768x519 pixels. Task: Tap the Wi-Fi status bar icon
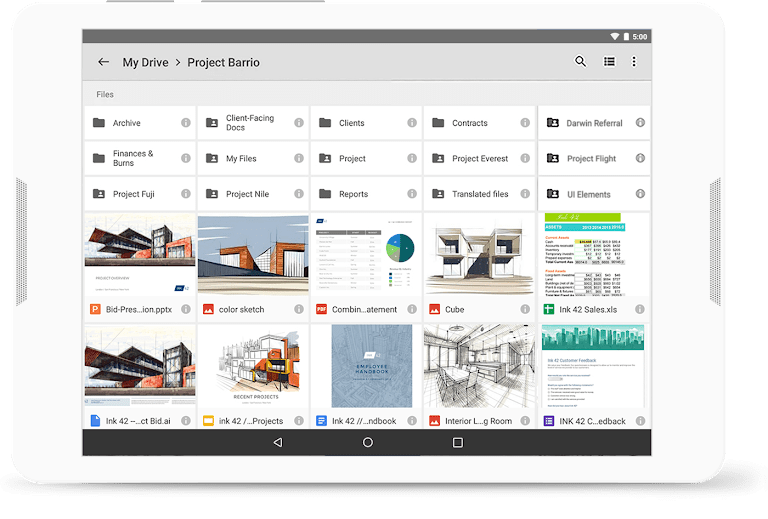[x=615, y=37]
